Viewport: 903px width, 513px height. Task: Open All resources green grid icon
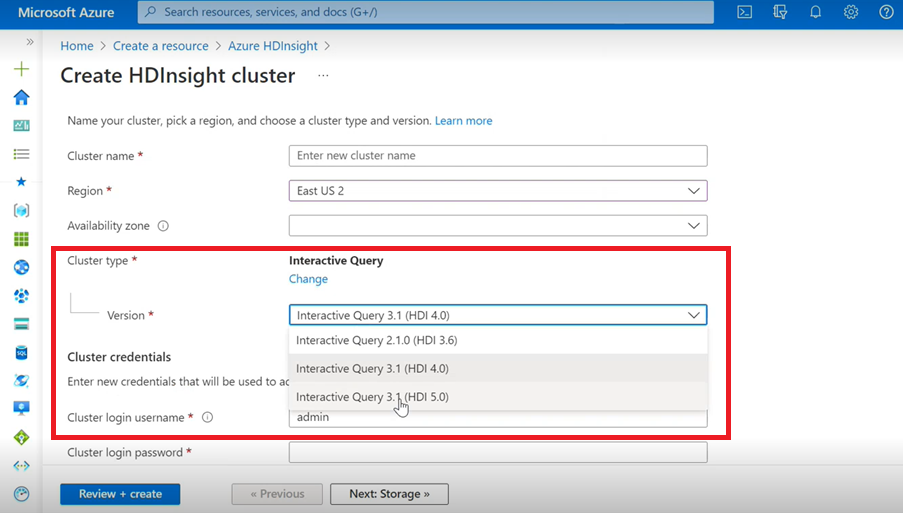[x=21, y=239]
